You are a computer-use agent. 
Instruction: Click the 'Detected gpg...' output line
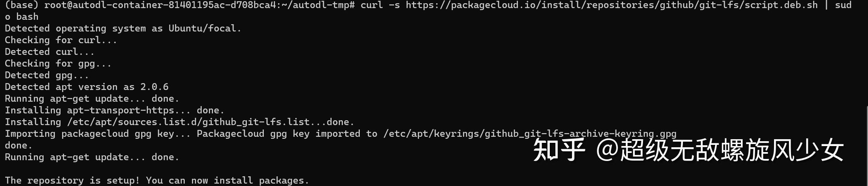point(46,75)
